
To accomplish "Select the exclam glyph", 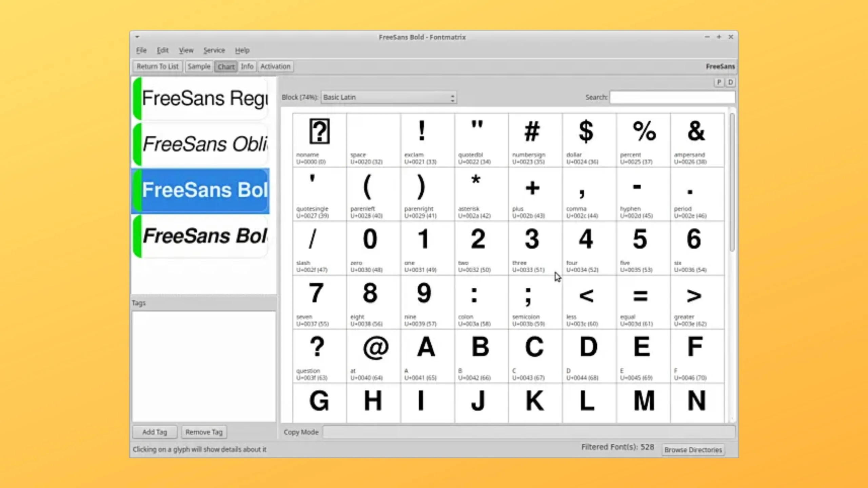I will coord(427,140).
